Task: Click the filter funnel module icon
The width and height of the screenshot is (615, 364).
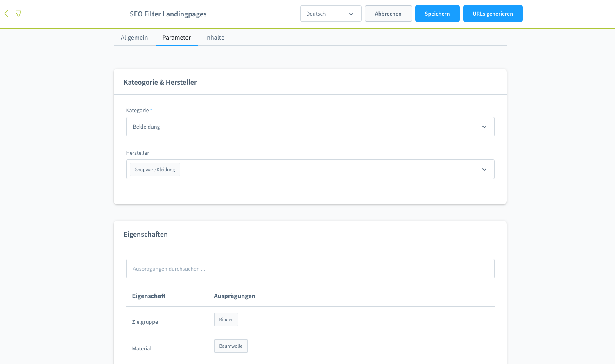Action: pyautogui.click(x=18, y=14)
